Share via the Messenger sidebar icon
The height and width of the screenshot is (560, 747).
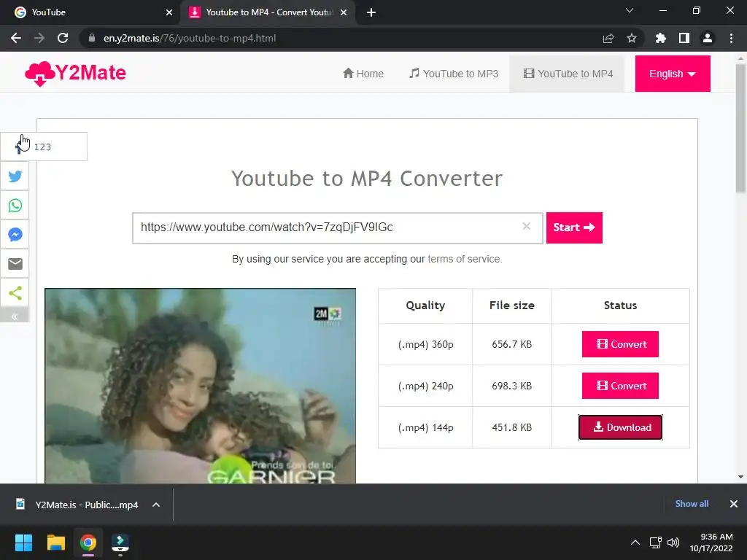point(15,234)
